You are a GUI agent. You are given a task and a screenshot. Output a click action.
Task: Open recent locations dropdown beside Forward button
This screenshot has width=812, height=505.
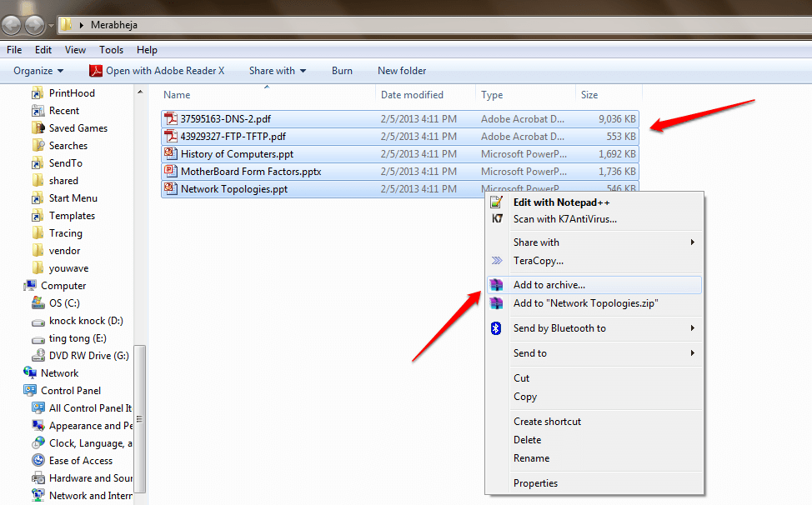point(51,25)
